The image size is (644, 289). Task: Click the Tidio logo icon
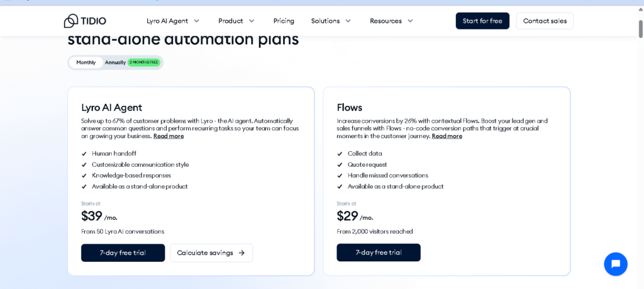tap(70, 21)
